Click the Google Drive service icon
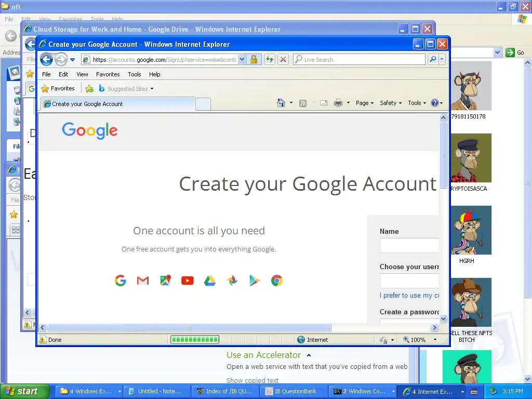The height and width of the screenshot is (399, 532). tap(210, 281)
